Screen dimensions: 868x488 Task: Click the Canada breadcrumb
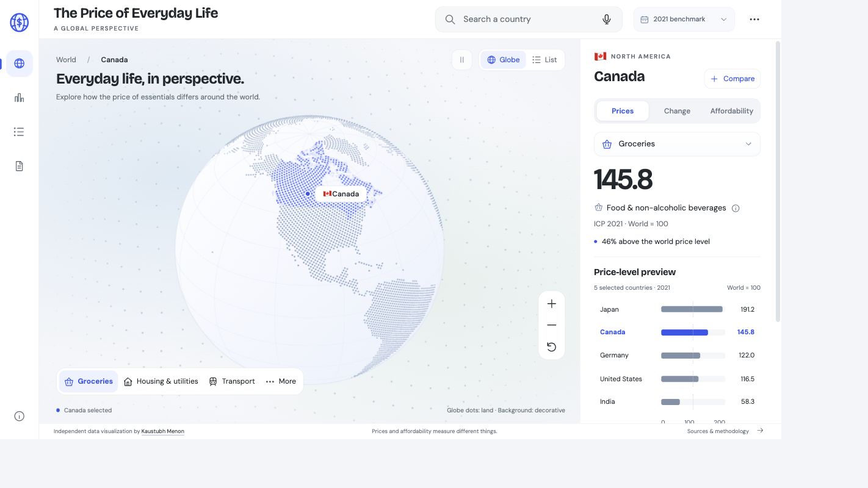tap(114, 60)
